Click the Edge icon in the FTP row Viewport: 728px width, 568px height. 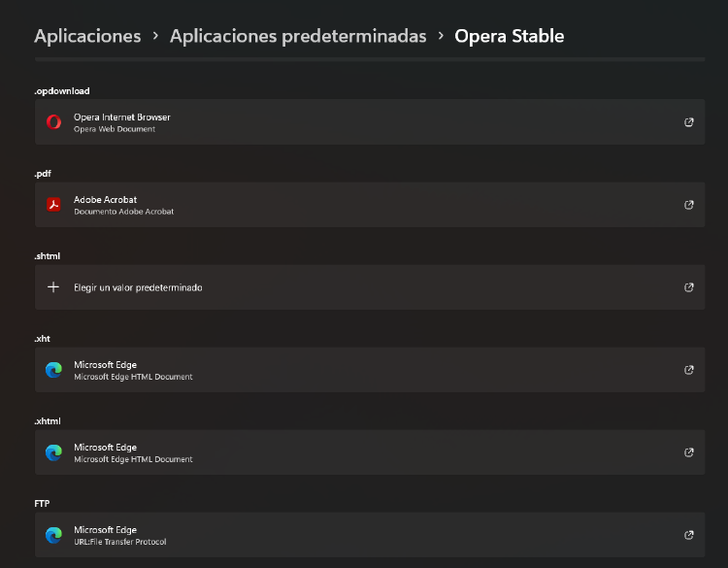tap(53, 535)
